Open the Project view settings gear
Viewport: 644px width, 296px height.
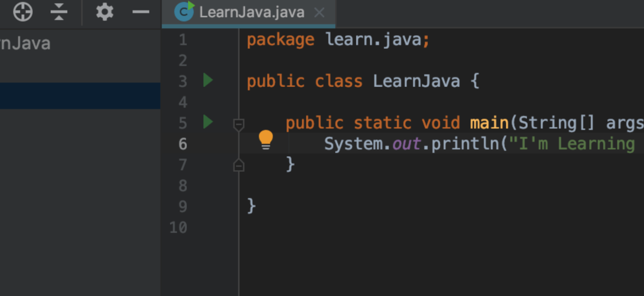(104, 12)
